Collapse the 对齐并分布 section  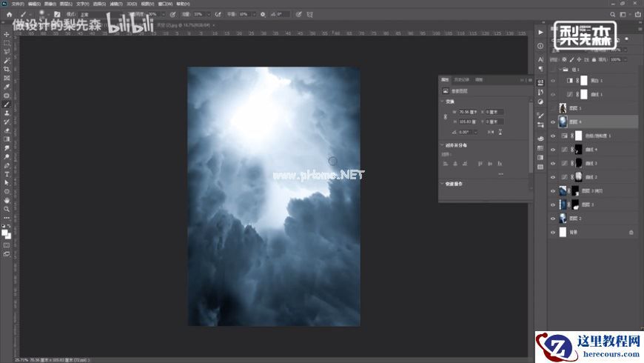coord(443,145)
